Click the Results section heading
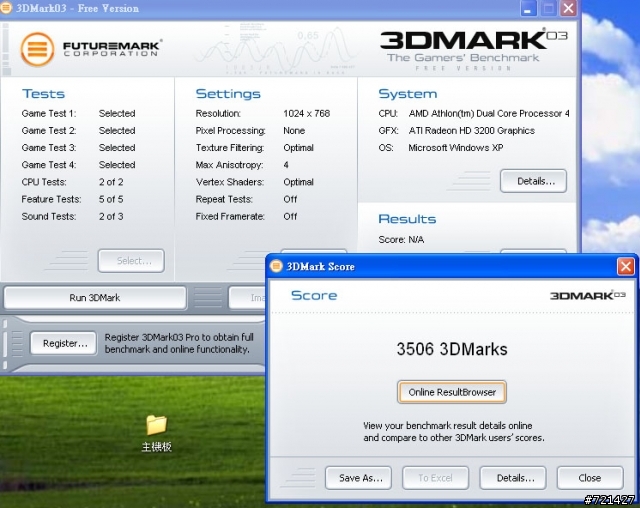This screenshot has width=640, height=508. (x=407, y=219)
